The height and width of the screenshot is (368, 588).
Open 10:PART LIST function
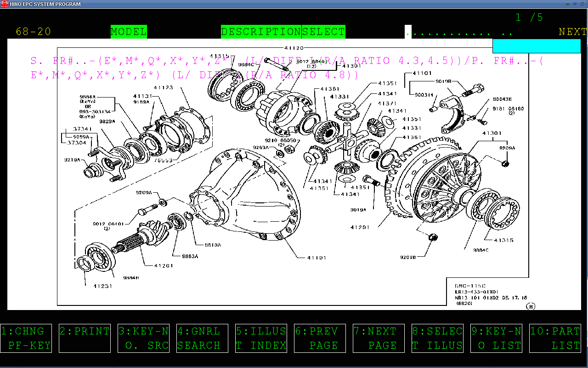[x=555, y=338]
